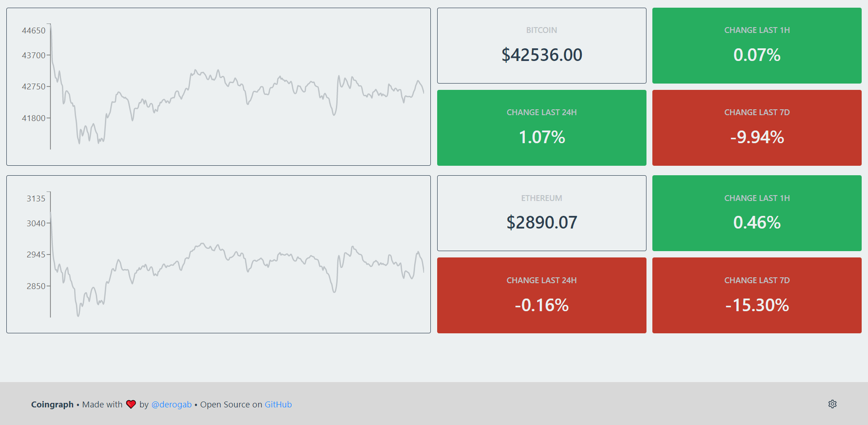Click the $42536.00 Bitcoin price value
Image resolution: width=868 pixels, height=425 pixels.
point(542,55)
